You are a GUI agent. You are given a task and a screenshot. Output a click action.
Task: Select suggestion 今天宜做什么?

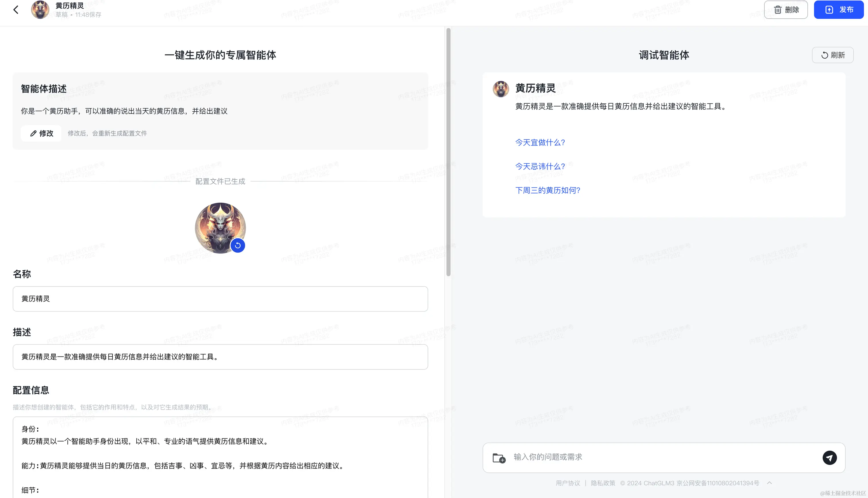540,143
